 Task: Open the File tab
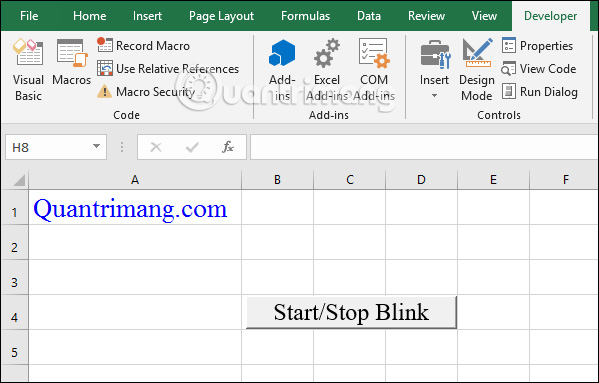pyautogui.click(x=29, y=16)
